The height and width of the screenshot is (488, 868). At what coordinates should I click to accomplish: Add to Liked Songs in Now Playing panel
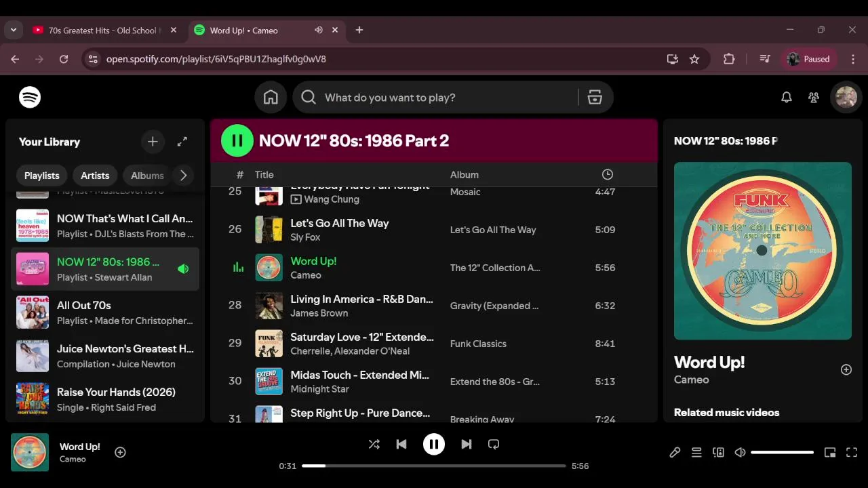(x=846, y=369)
